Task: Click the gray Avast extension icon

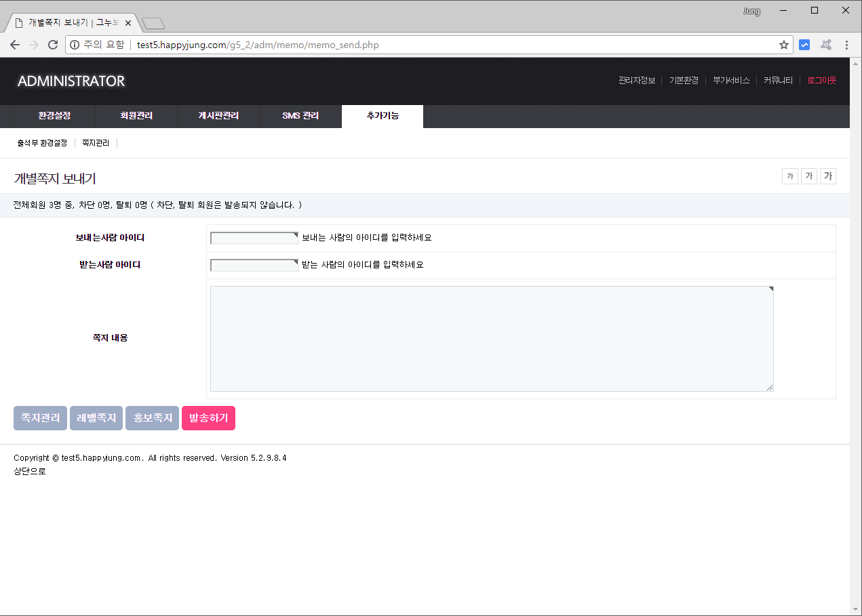Action: coord(825,45)
